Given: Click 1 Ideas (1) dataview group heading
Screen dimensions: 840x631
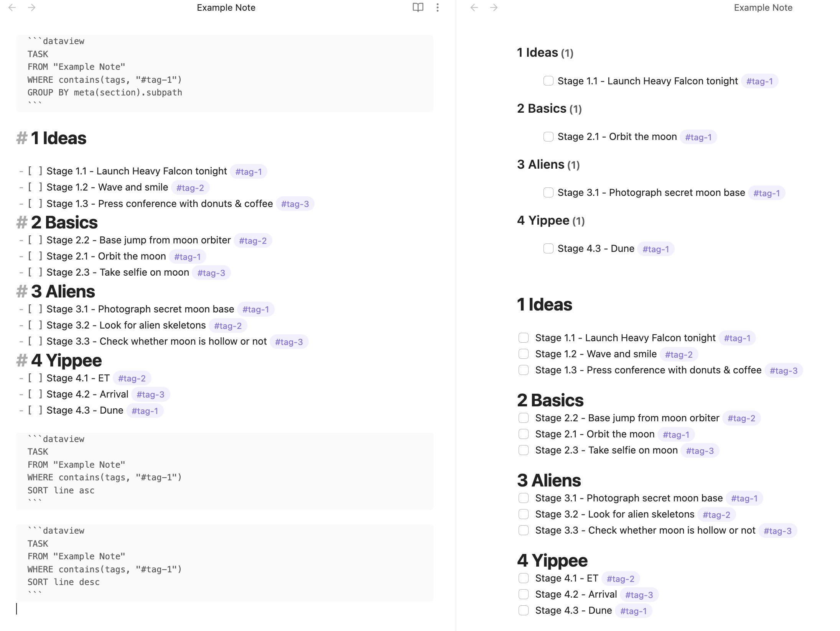Looking at the screenshot, I should click(545, 53).
